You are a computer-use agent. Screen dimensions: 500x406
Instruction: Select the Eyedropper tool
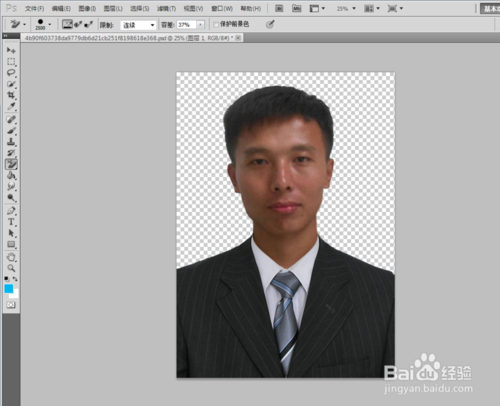tap(11, 107)
